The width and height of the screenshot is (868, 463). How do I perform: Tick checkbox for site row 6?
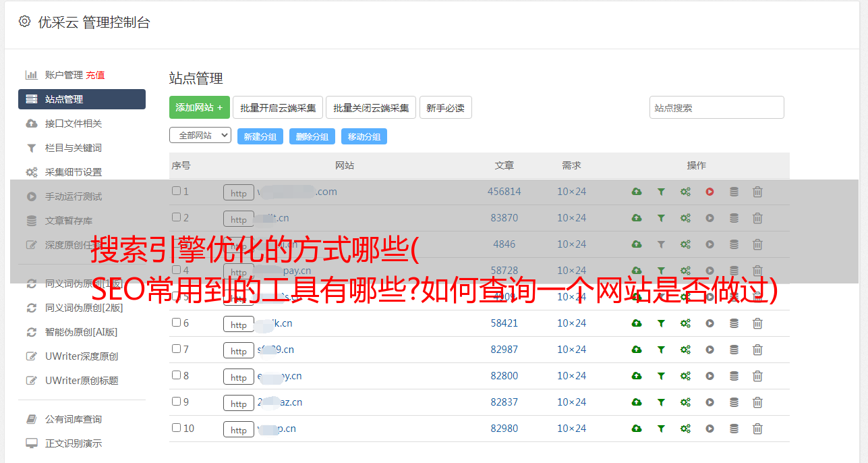point(176,323)
